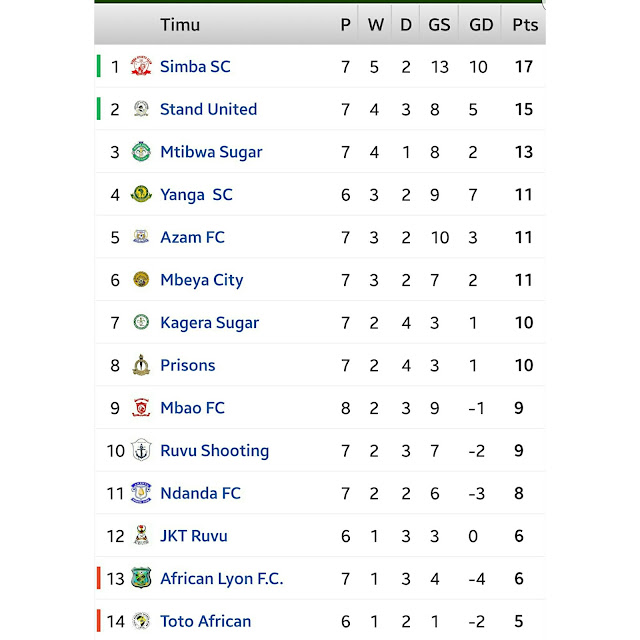640x640 pixels.
Task: Sort table by Pts column header
Action: point(524,25)
